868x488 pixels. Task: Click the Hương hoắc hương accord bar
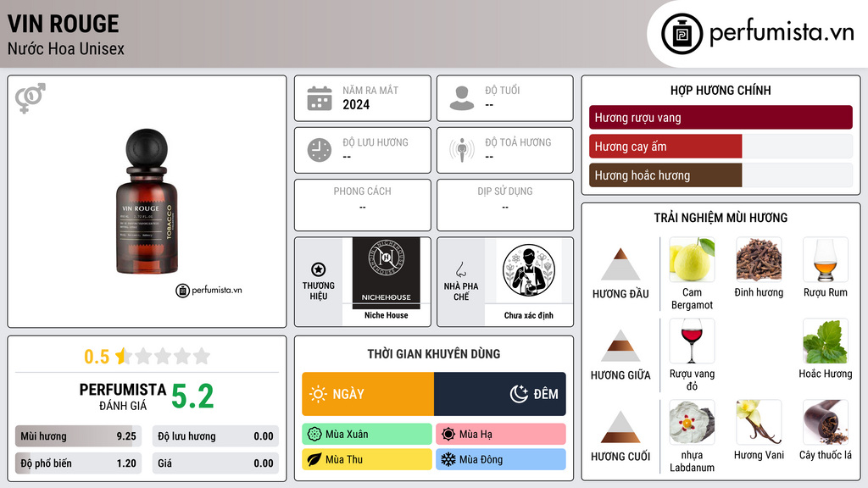point(721,175)
